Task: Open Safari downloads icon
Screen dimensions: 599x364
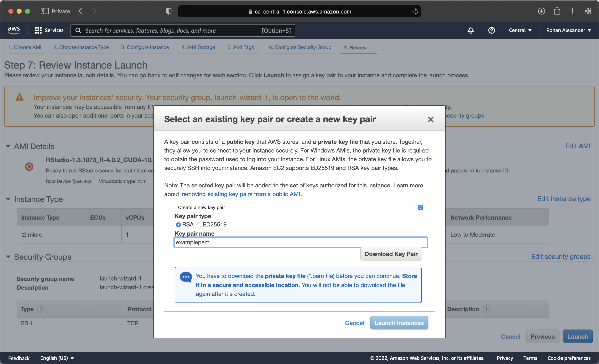Action: [541, 11]
